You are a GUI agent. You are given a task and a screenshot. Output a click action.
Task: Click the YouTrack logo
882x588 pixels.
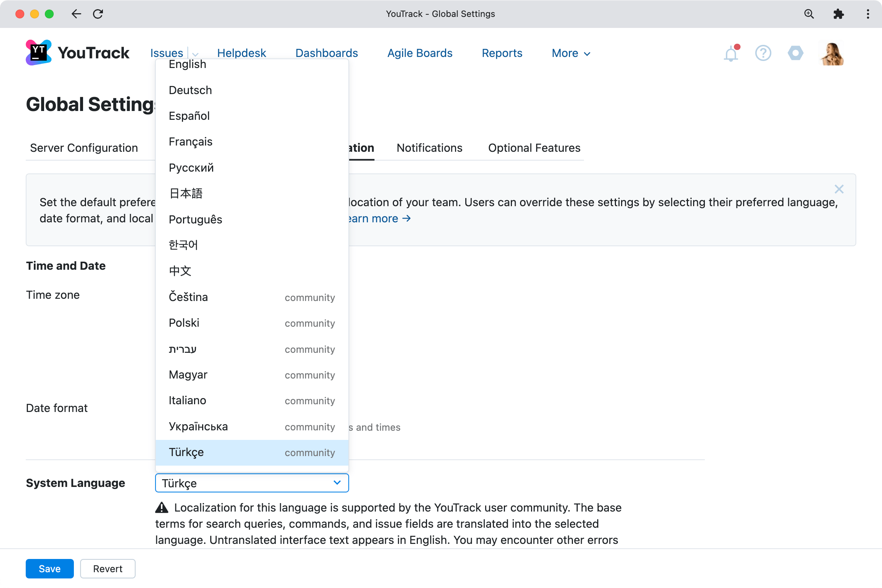77,52
